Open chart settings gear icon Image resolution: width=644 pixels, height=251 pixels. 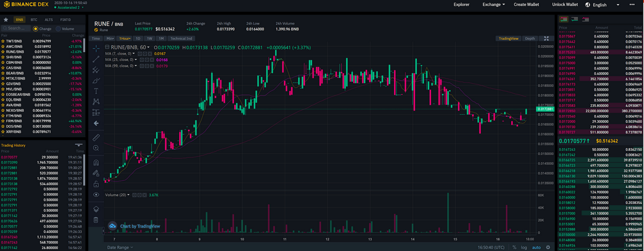tap(547, 247)
